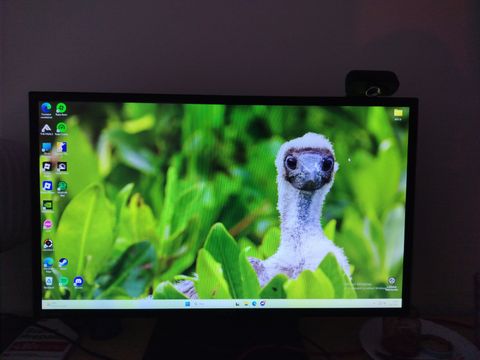
Task: Select the blue Roblox Studio shortcut
Action: pos(47,186)
